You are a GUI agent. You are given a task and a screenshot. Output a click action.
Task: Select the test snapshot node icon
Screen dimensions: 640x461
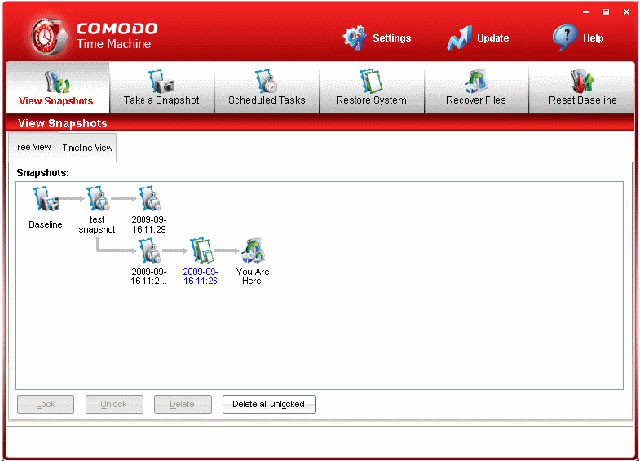coord(97,199)
